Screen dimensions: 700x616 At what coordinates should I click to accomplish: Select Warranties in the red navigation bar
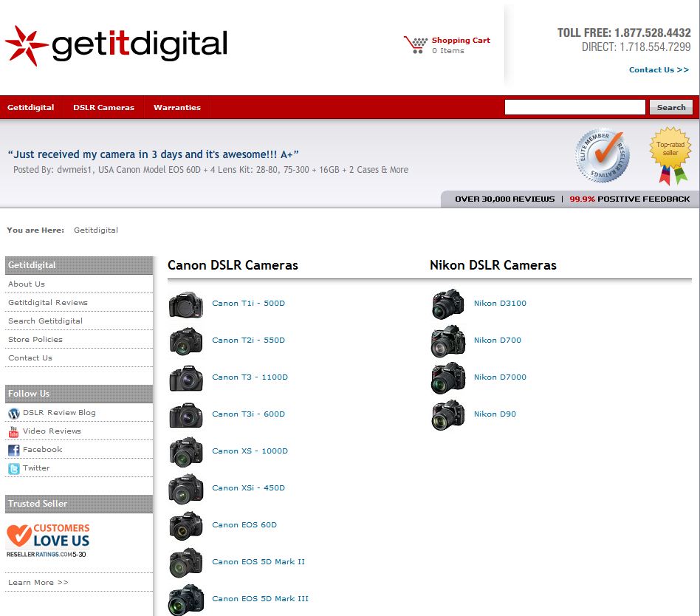[x=177, y=108]
